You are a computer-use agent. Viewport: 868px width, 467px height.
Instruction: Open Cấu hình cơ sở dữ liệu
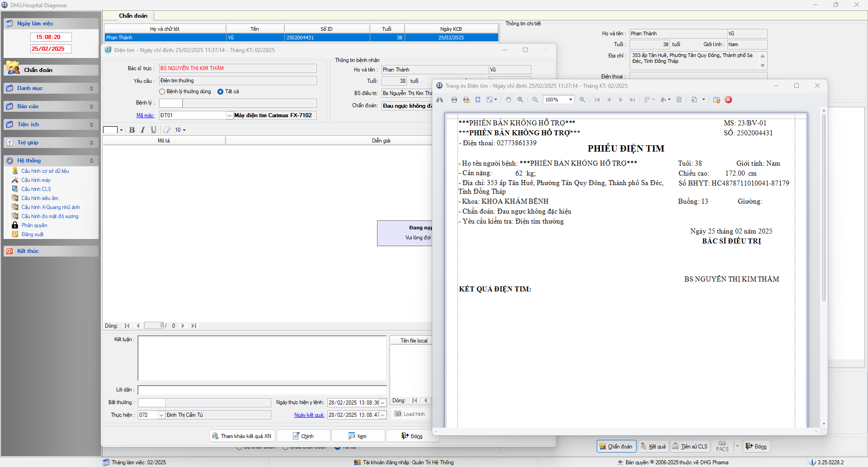click(45, 171)
